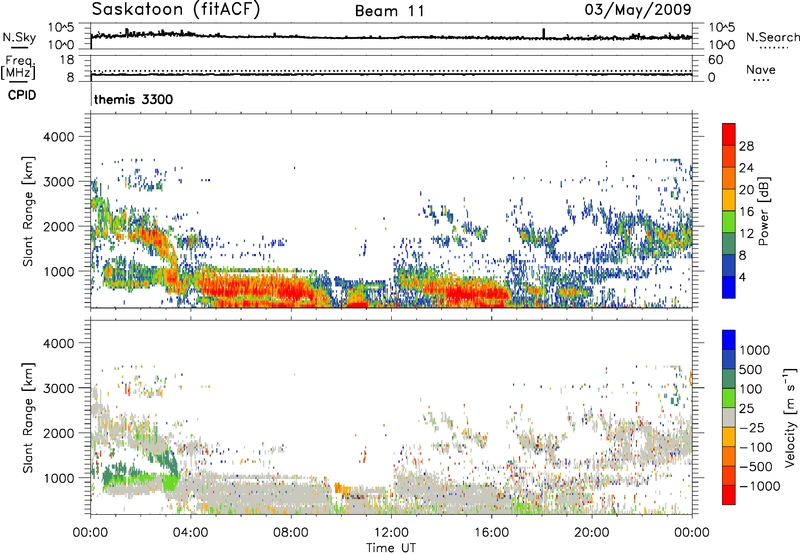Click the yellow-orange segment of the power colorbar
Viewport: 800px width, 554px height.
pyautogui.click(x=729, y=200)
